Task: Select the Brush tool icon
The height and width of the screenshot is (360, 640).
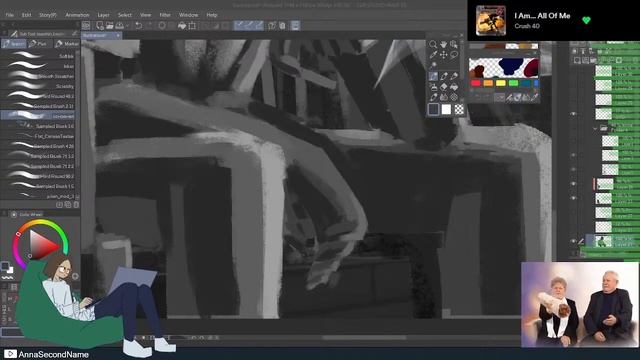Action: tap(454, 76)
